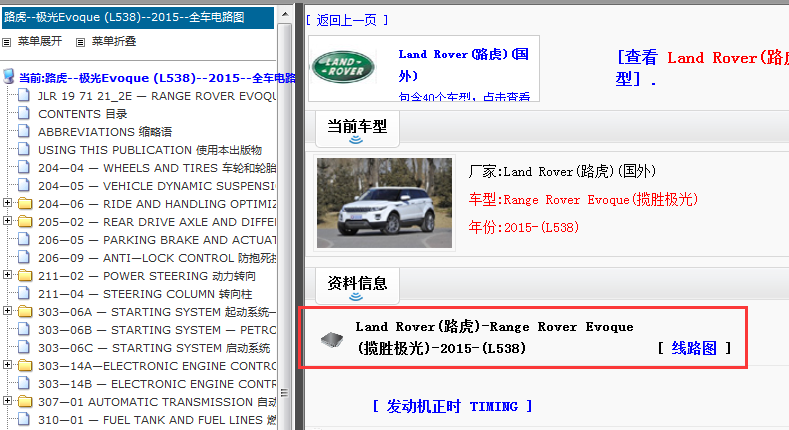Expand the 211-02 POWER STEERING node
The height and width of the screenshot is (430, 789).
[x=7, y=275]
